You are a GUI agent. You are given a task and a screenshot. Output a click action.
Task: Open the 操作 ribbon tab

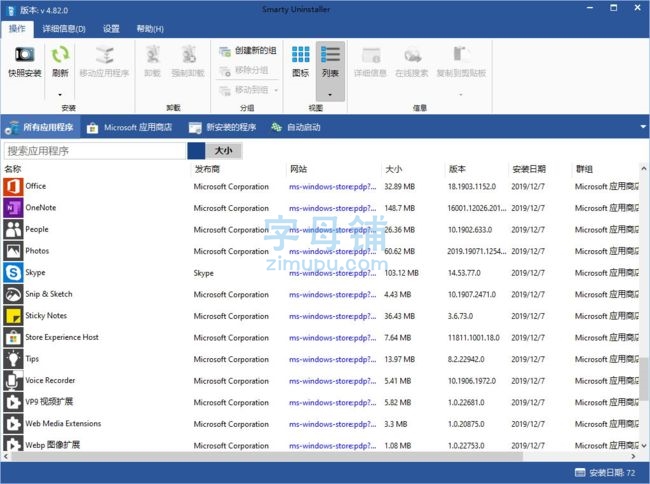pos(17,29)
